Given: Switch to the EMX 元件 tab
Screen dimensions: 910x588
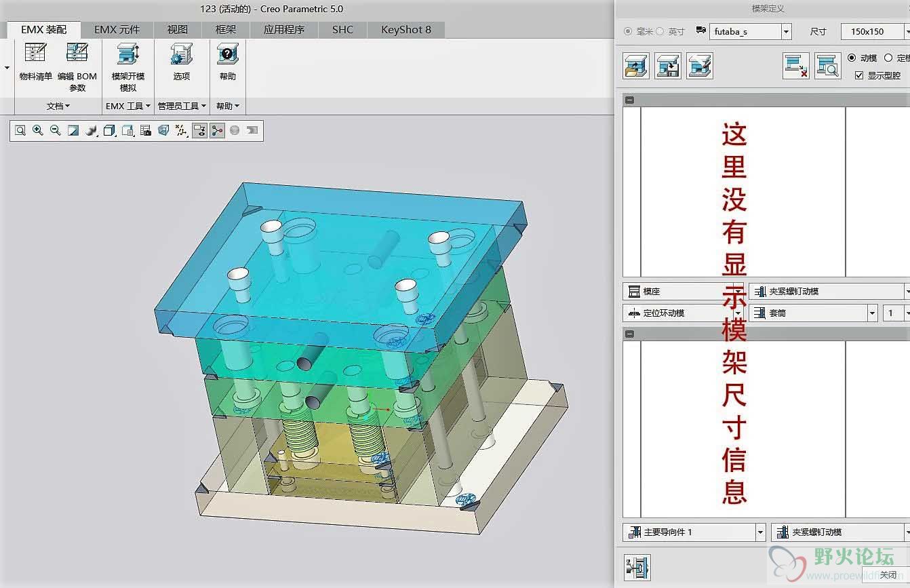Looking at the screenshot, I should 117,30.
